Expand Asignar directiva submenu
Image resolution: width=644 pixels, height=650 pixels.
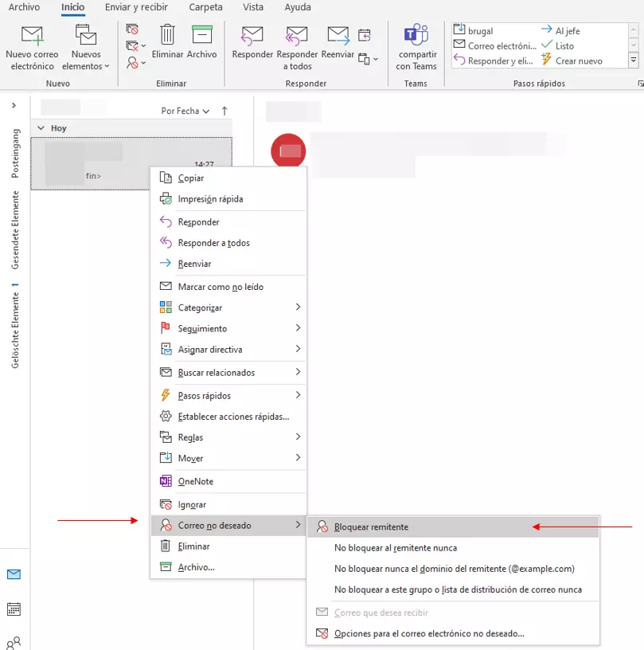click(228, 350)
